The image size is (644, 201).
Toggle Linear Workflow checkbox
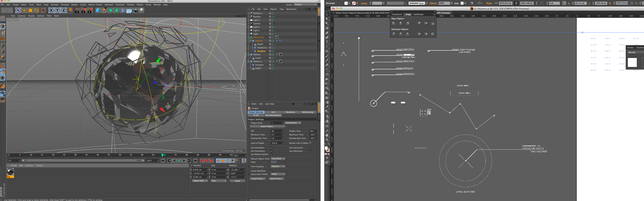click(x=271, y=171)
